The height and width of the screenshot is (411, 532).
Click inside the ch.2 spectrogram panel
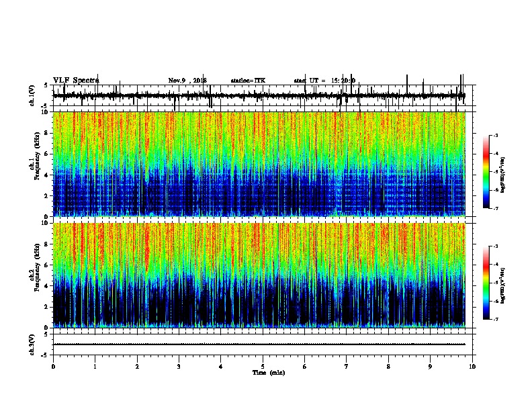[x=259, y=275]
